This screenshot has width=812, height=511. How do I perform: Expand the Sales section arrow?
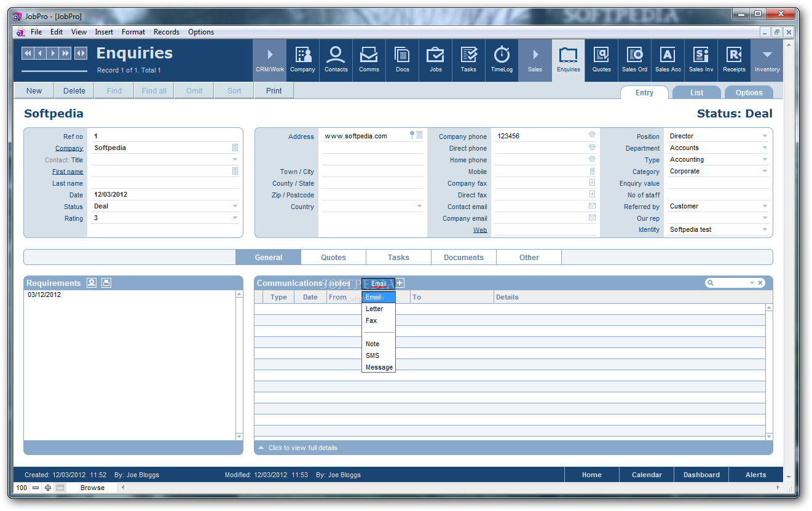pyautogui.click(x=535, y=55)
